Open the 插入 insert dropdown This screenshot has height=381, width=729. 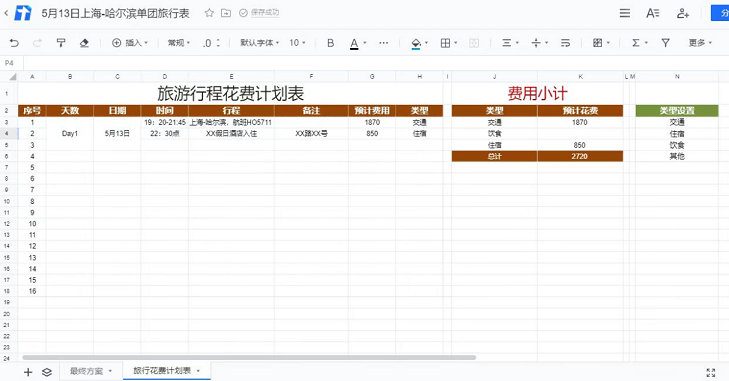[130, 43]
